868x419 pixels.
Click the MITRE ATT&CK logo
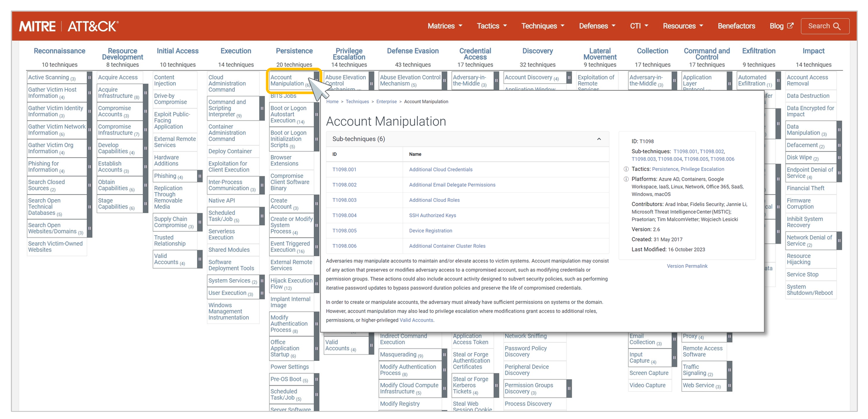click(x=69, y=26)
